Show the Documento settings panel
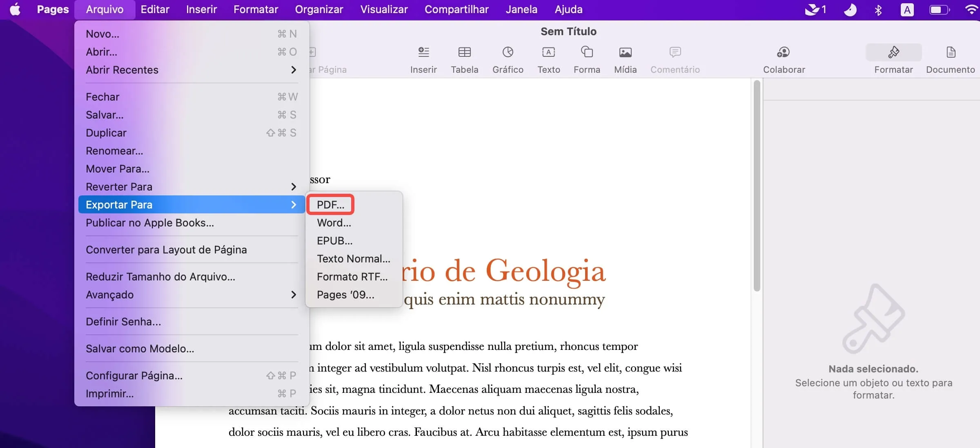 950,59
